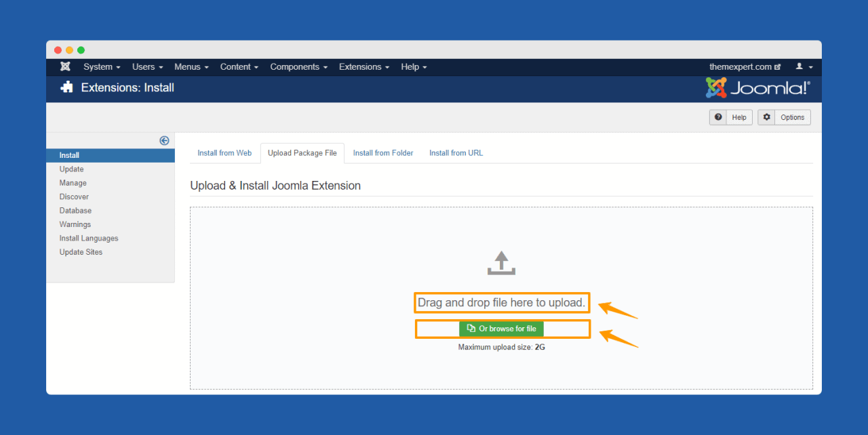Click the Help toolbar button

tap(731, 117)
